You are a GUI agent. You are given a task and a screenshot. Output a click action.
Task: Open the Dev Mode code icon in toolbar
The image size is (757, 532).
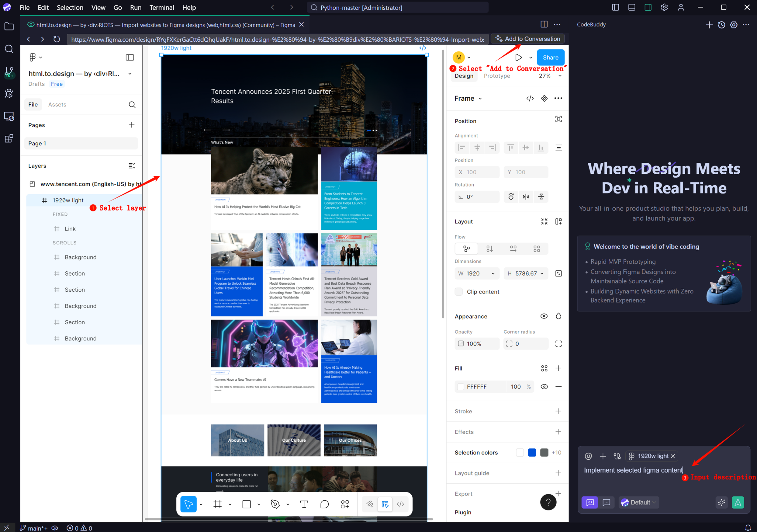point(400,504)
